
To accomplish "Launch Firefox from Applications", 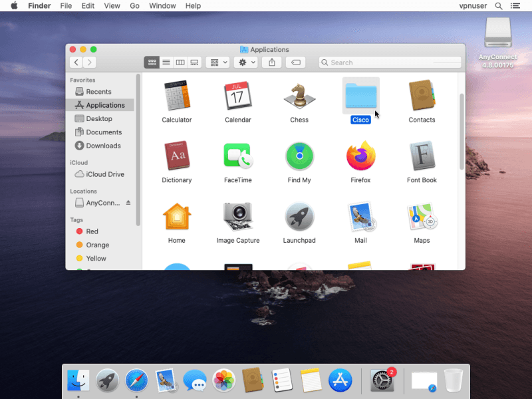I will tap(360, 157).
